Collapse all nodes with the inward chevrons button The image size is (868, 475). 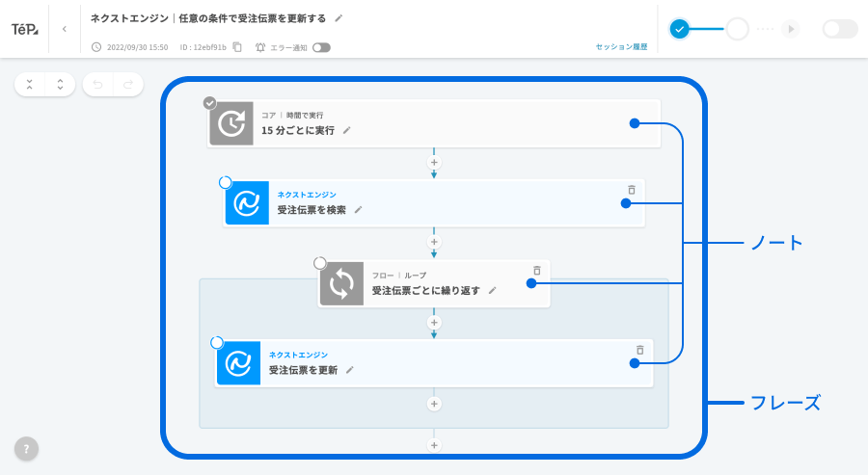(x=29, y=85)
